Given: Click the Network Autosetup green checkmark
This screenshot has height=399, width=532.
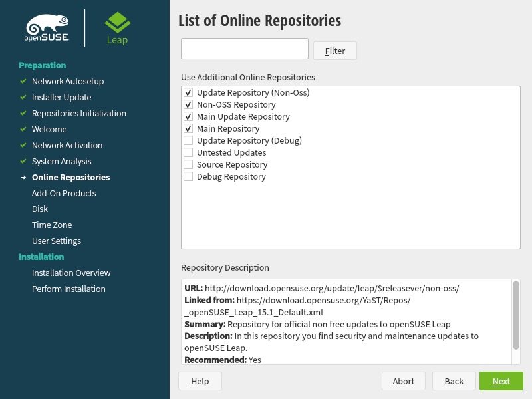Looking at the screenshot, I should coord(23,81).
